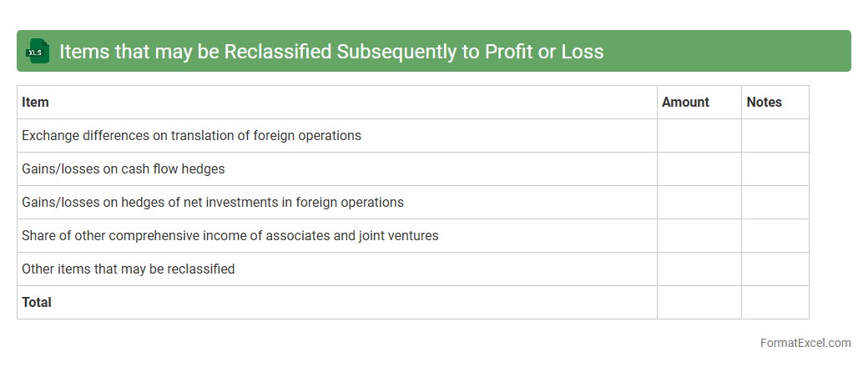Click Notes cell for associates and joint ventures

coord(775,235)
